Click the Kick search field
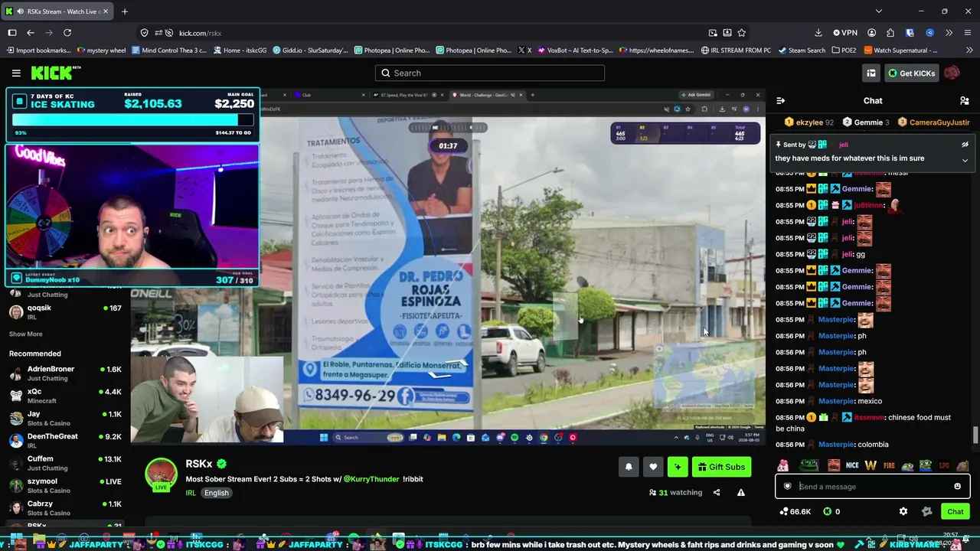The width and height of the screenshot is (980, 551). (x=490, y=73)
